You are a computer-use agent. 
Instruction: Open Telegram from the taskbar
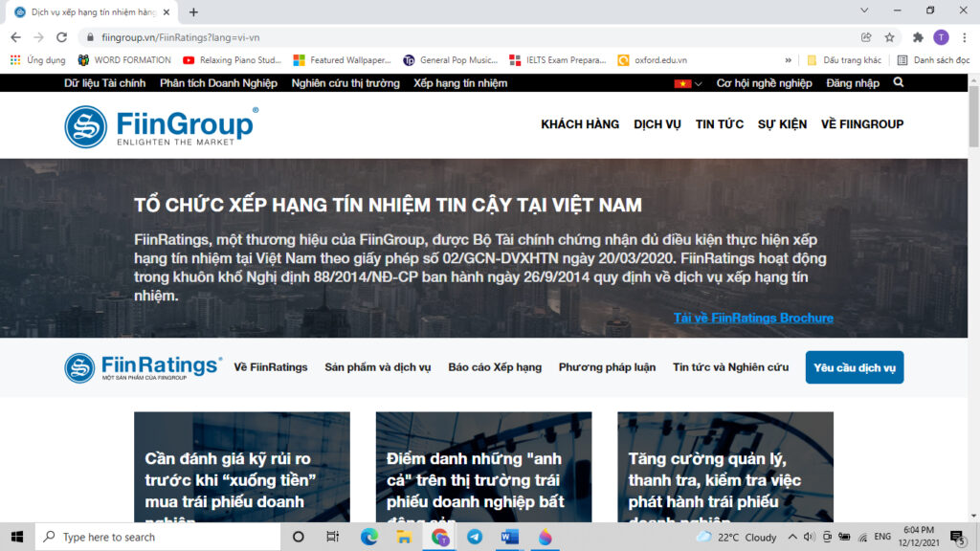pos(475,537)
